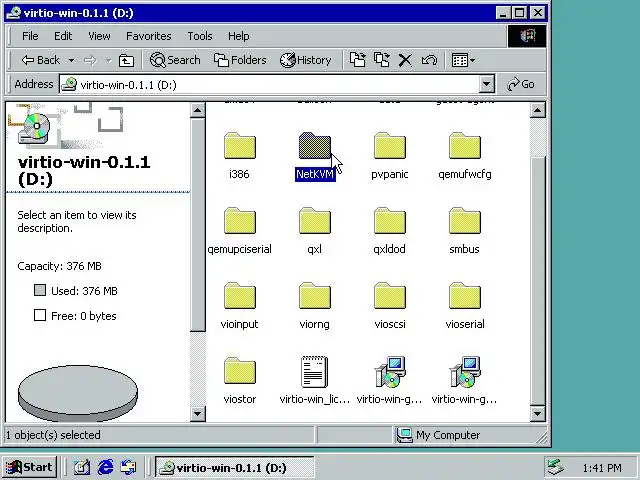Open the Views dropdown button

click(x=463, y=60)
